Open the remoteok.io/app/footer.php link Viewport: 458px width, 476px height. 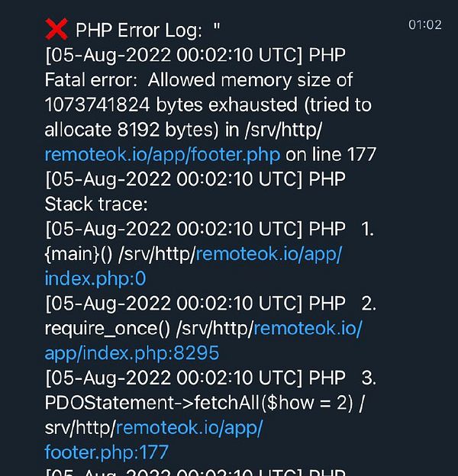click(162, 154)
